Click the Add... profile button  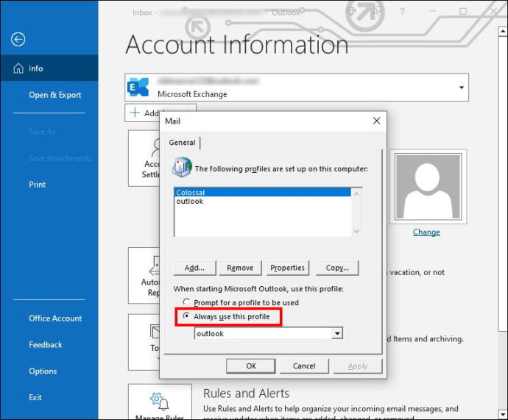[194, 268]
